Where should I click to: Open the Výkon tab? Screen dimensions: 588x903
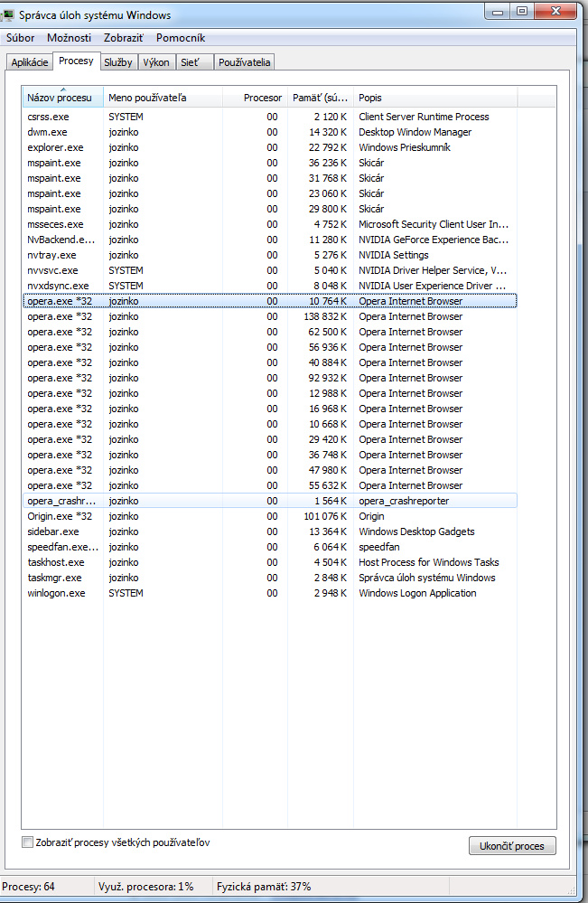(x=156, y=62)
